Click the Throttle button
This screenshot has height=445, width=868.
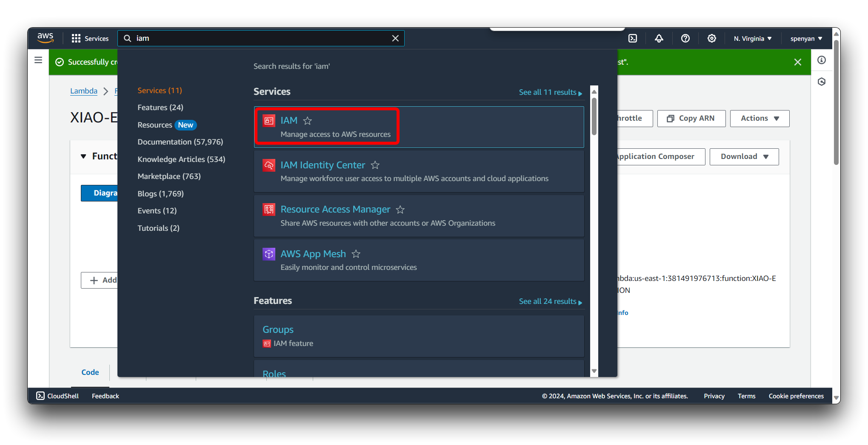point(635,118)
